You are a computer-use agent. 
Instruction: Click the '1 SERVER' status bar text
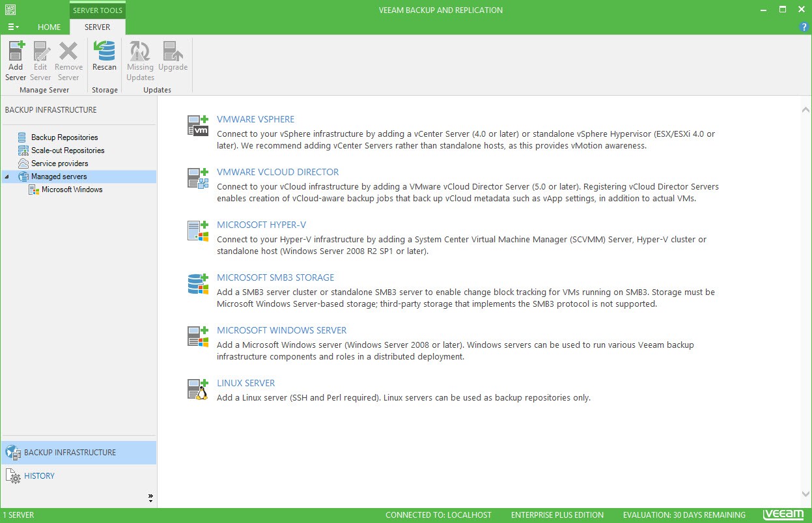coord(19,515)
